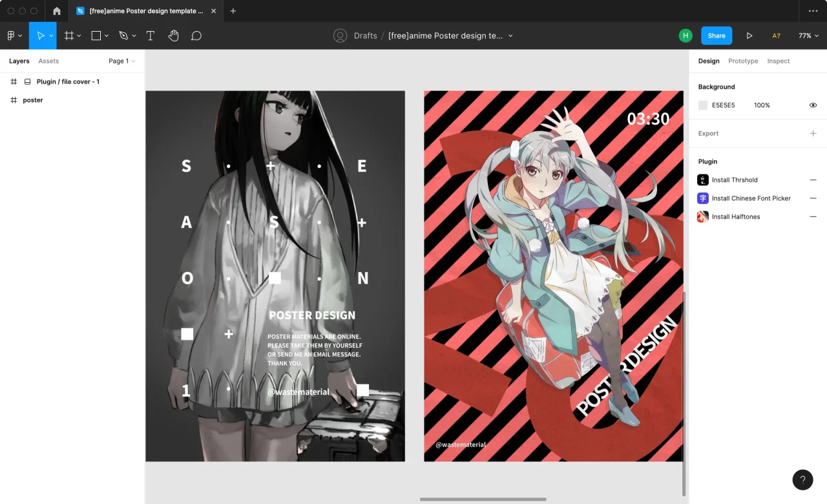Select the Text tool
Screen dimensions: 827x504
point(151,36)
